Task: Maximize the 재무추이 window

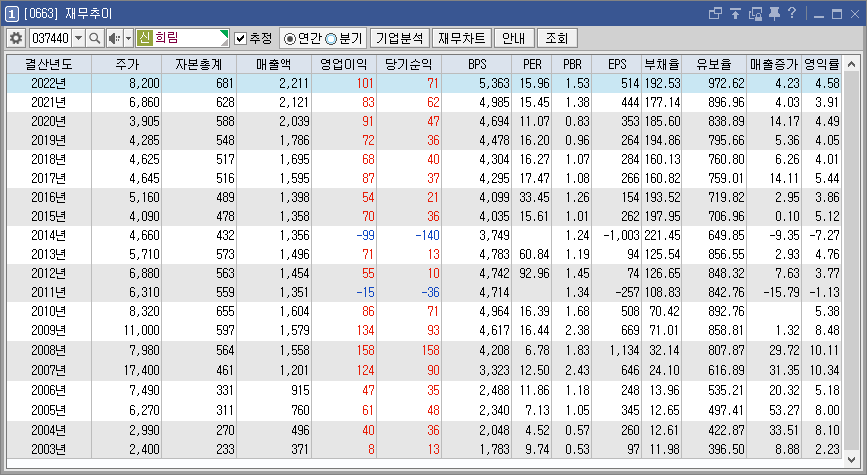Action: [837, 14]
